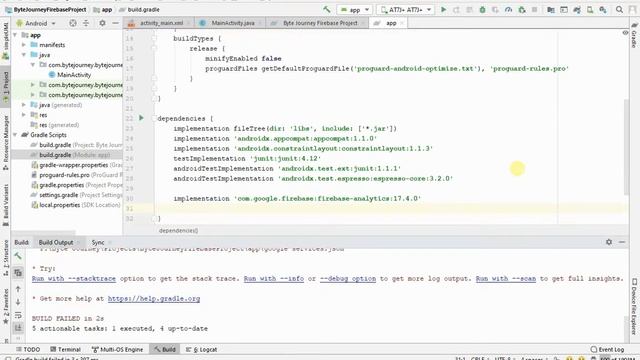Open Project panel settings gear

(102, 23)
